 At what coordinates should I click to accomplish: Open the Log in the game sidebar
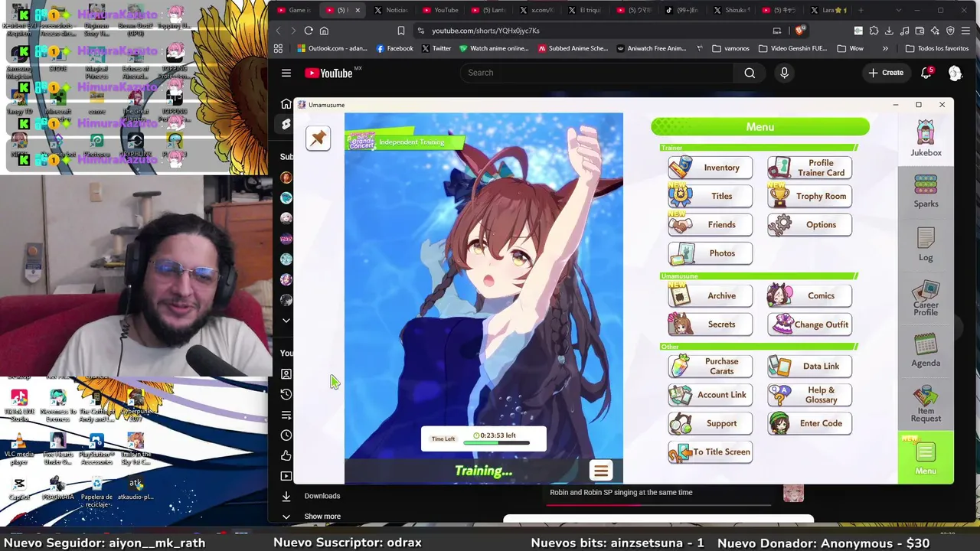926,244
